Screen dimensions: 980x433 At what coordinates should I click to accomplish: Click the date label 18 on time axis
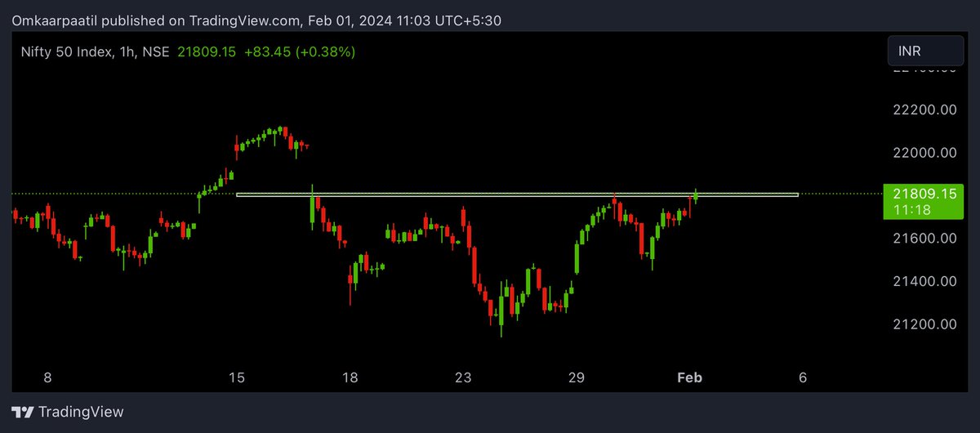(x=350, y=377)
